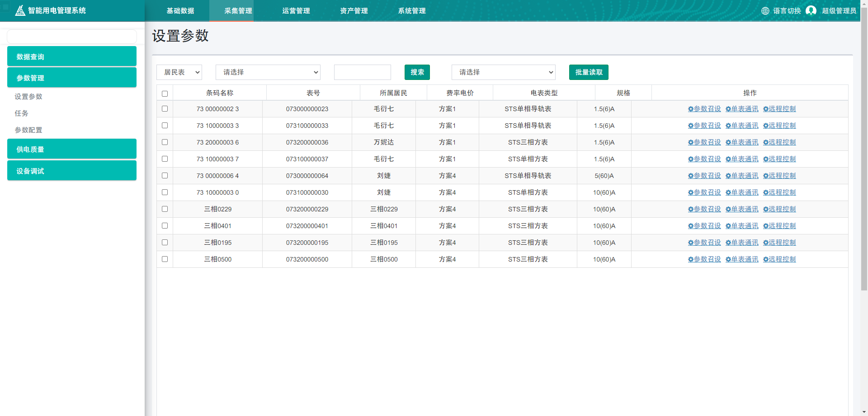Check the select-all checkbox in table header

[165, 93]
